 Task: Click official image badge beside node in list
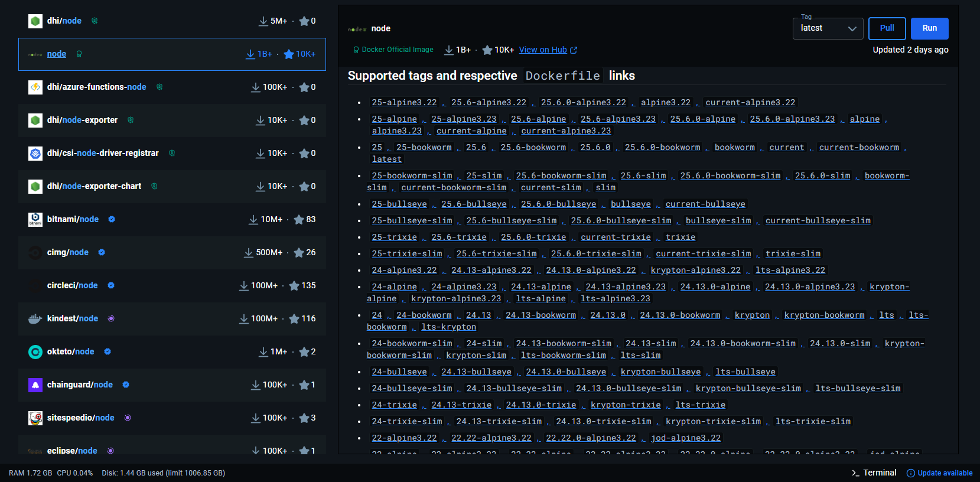coord(79,54)
